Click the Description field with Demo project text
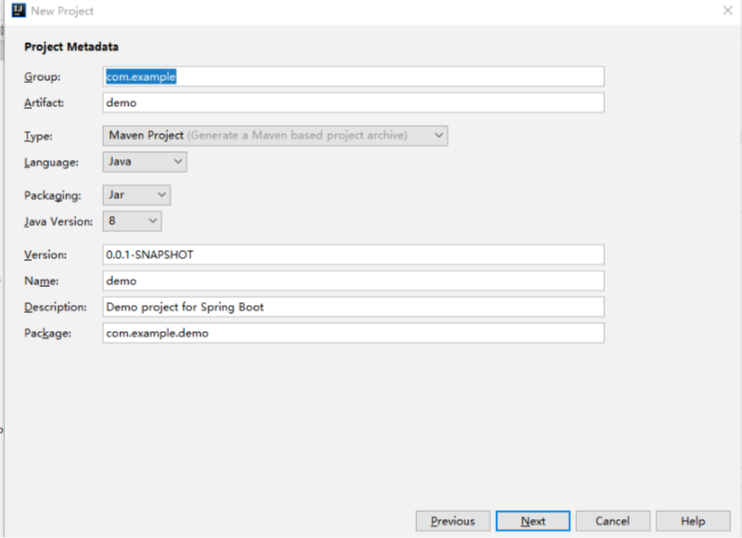The image size is (742, 538). point(353,307)
